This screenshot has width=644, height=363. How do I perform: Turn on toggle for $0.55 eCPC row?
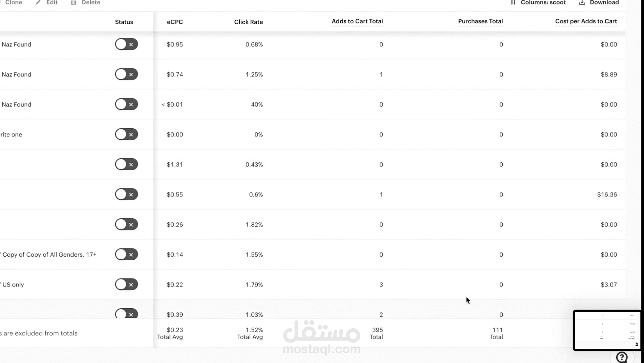126,194
